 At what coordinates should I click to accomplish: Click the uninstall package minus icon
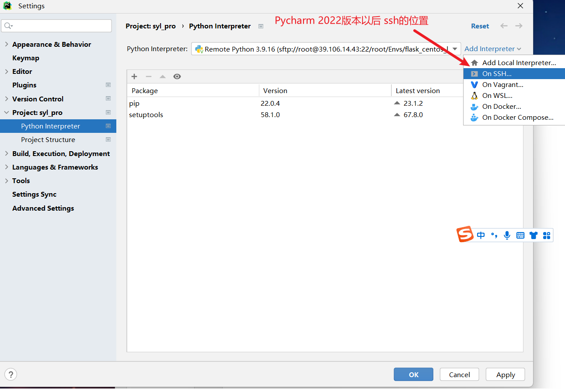click(148, 76)
